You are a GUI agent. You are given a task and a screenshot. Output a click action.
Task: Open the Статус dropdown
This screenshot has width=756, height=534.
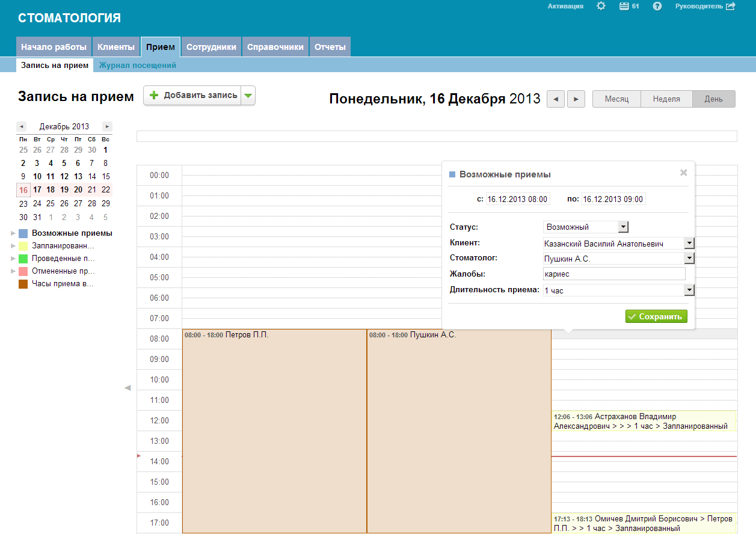[x=623, y=227]
